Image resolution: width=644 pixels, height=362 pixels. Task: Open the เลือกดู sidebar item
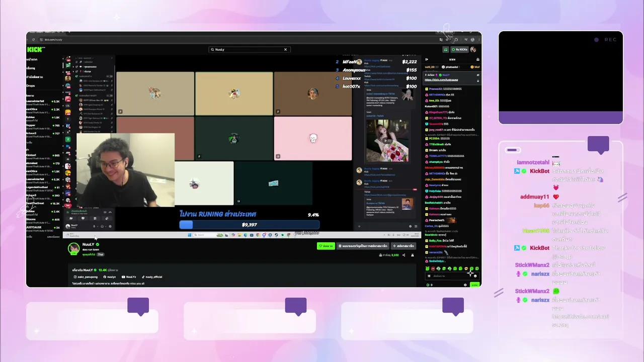tap(31, 68)
